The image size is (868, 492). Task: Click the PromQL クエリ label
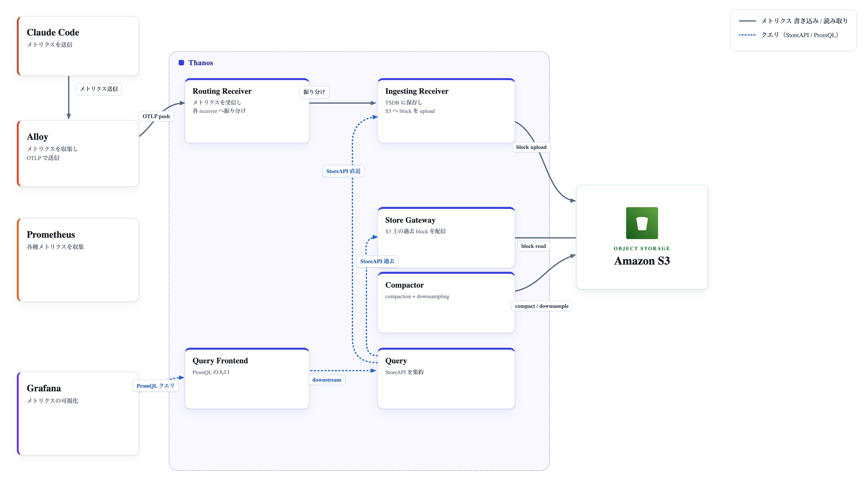click(155, 386)
